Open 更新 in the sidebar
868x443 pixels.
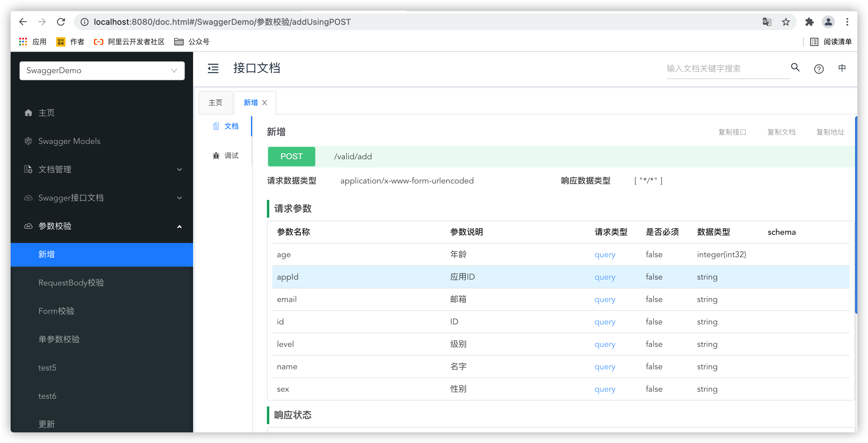102,424
